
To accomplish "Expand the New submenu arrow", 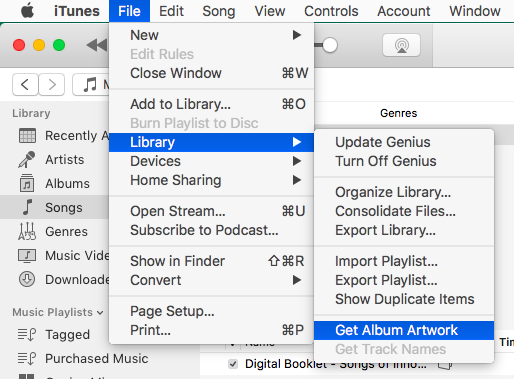I will 297,35.
